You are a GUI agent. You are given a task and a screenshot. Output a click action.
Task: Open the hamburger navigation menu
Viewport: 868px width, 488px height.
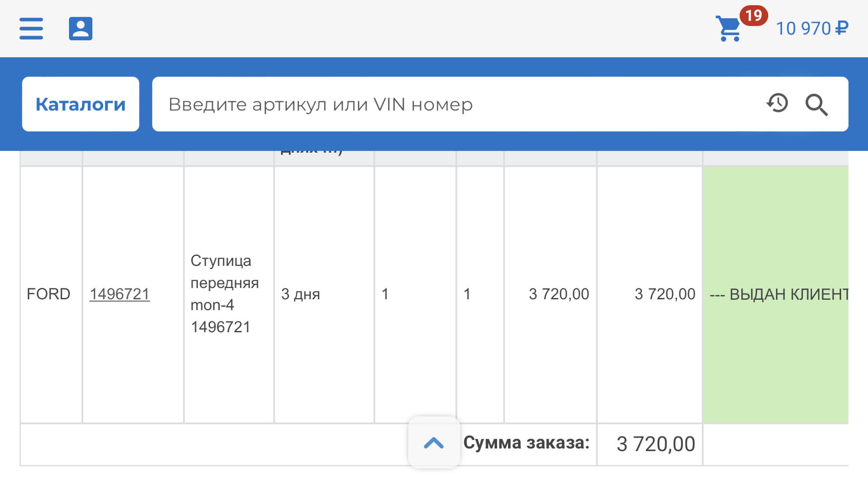click(x=31, y=28)
